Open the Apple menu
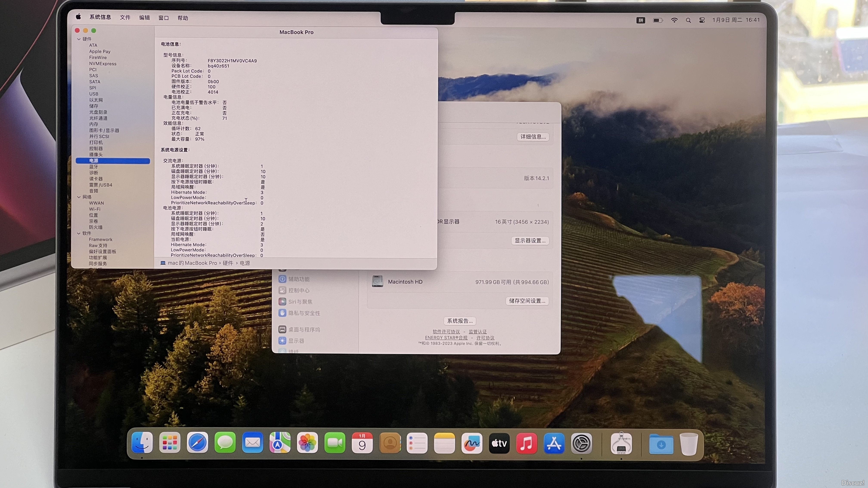Image resolution: width=868 pixels, height=488 pixels. click(x=79, y=17)
